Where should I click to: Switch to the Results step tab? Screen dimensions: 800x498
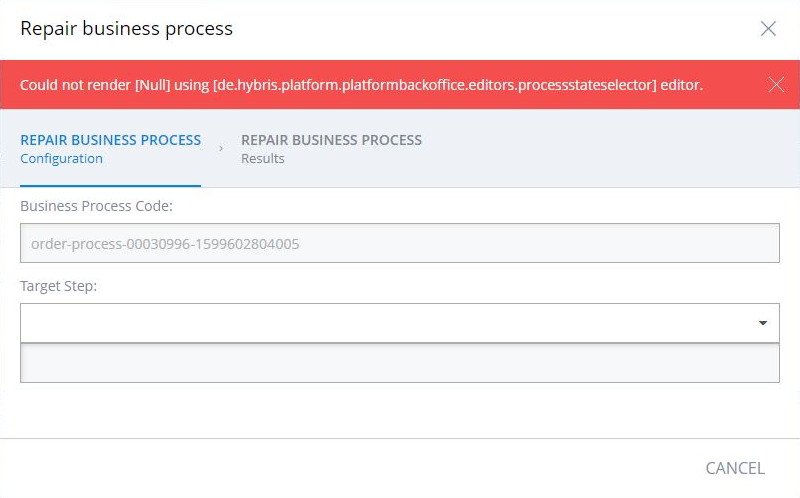tap(331, 149)
